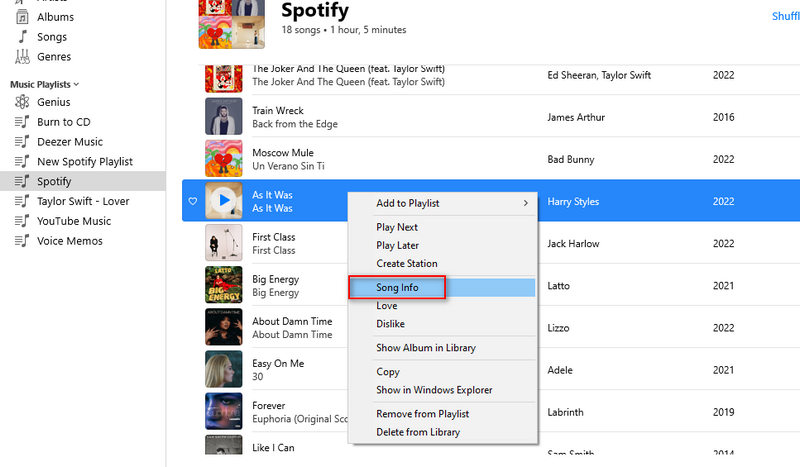This screenshot has height=467, width=800.
Task: Click the Songs music note icon
Action: point(21,37)
